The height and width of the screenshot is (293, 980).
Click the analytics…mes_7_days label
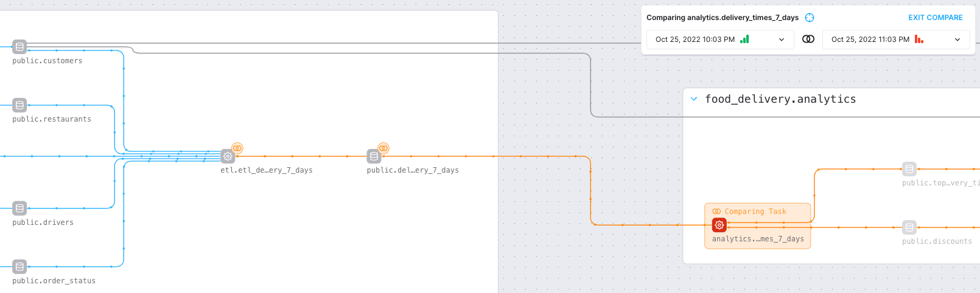pos(758,239)
